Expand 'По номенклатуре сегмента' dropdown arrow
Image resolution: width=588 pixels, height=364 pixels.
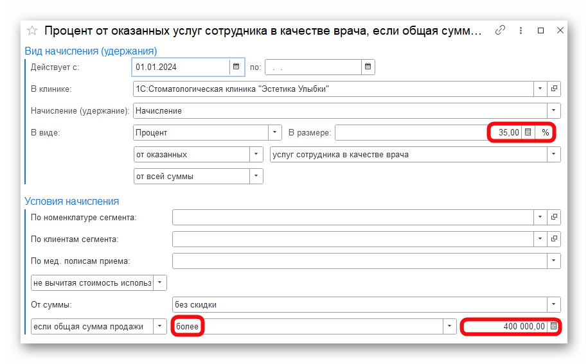540,217
